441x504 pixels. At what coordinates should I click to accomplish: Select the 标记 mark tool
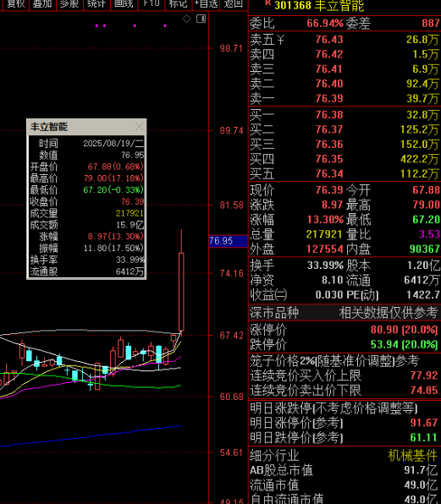coord(179,4)
